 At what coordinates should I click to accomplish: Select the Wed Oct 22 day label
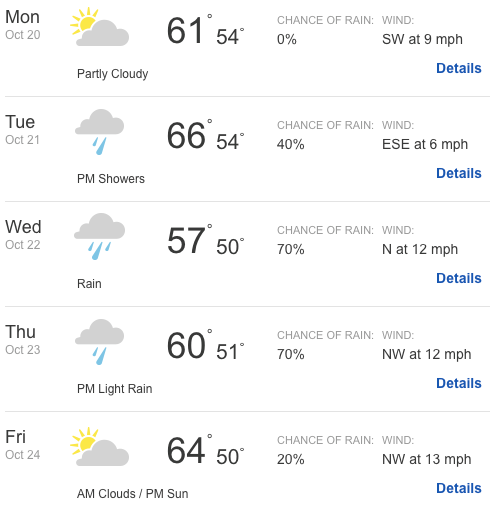23,235
